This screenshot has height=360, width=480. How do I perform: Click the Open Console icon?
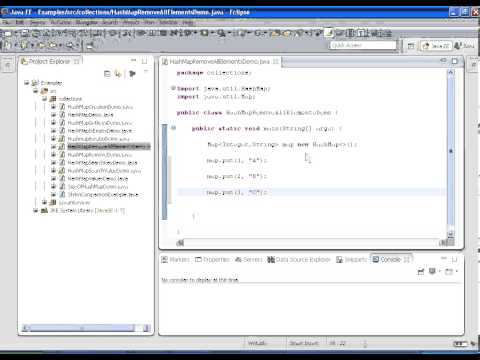pos(449,272)
